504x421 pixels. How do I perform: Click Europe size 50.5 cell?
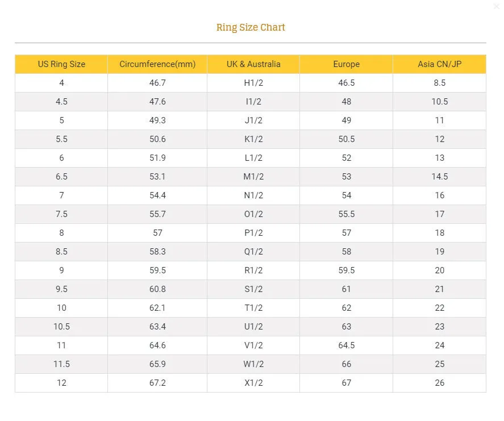(346, 139)
